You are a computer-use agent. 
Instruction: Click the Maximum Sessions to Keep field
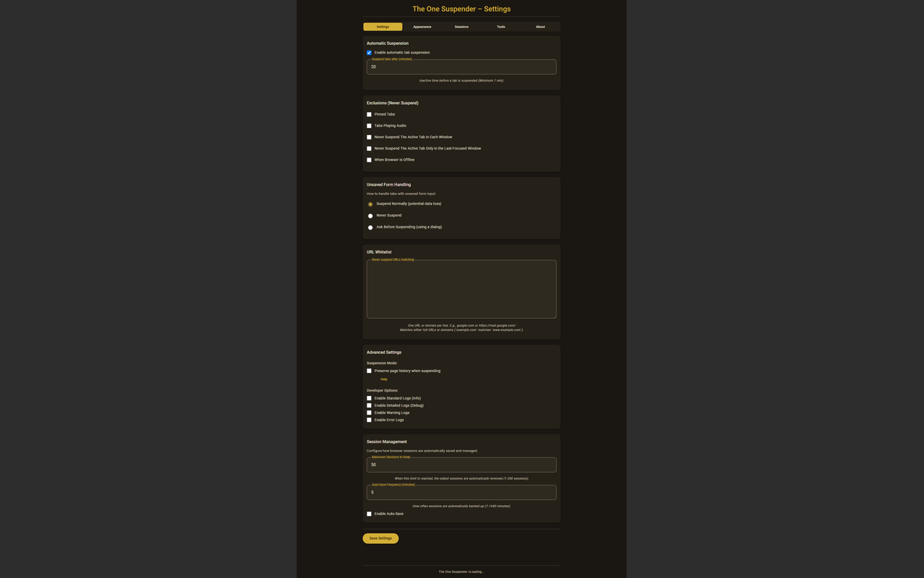[x=461, y=465]
